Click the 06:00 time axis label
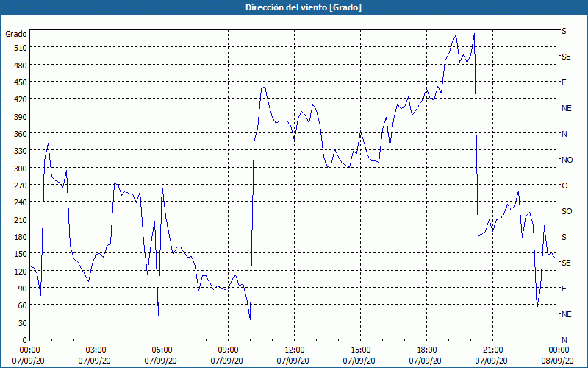Screen dimensions: 588x368 162,350
